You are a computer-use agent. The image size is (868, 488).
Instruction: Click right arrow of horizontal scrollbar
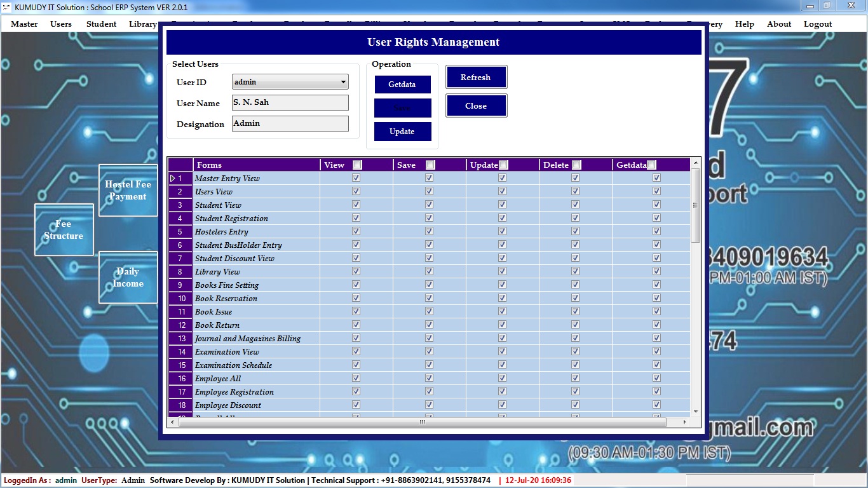pos(684,422)
